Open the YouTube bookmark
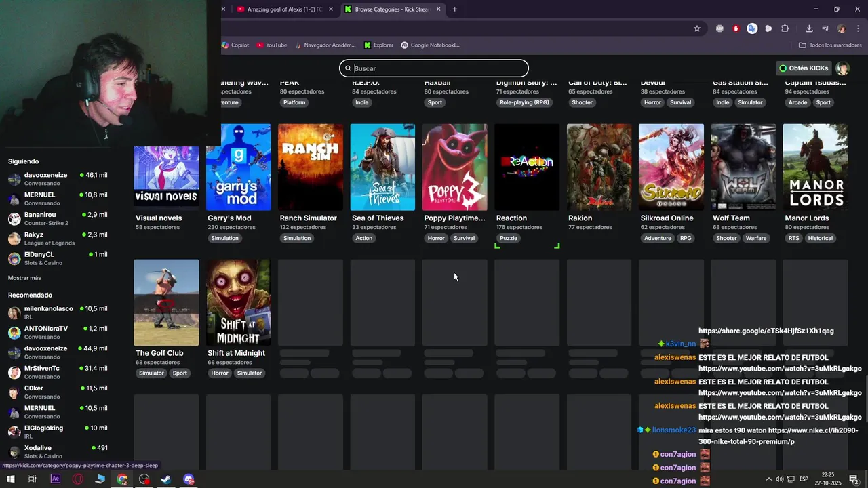The height and width of the screenshot is (488, 868). pos(271,45)
